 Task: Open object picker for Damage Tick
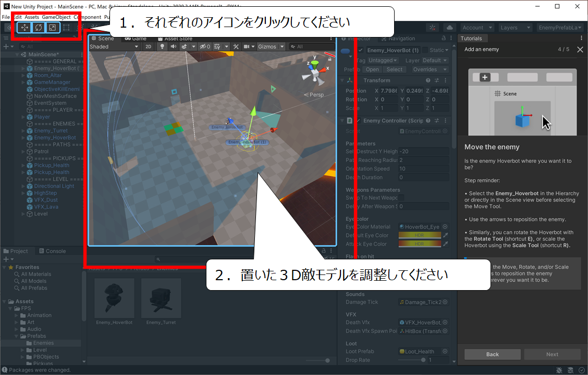(x=445, y=302)
